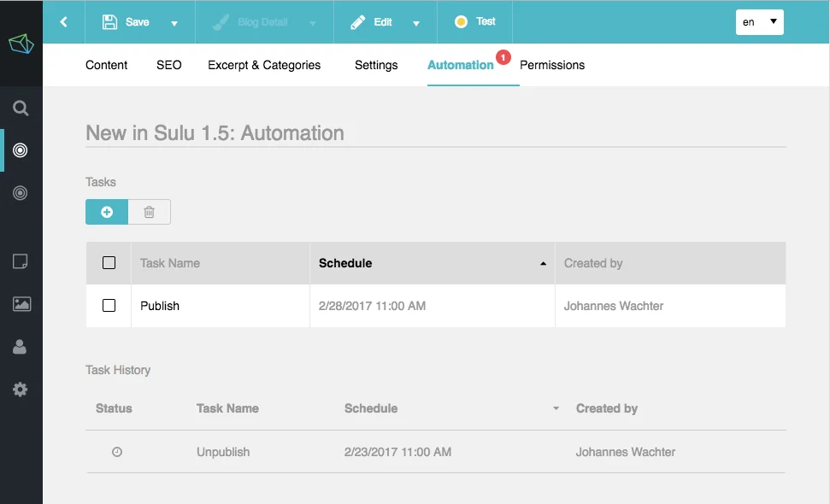Click the second target icon in sidebar
Screen dimensions: 830x504
(x=21, y=193)
